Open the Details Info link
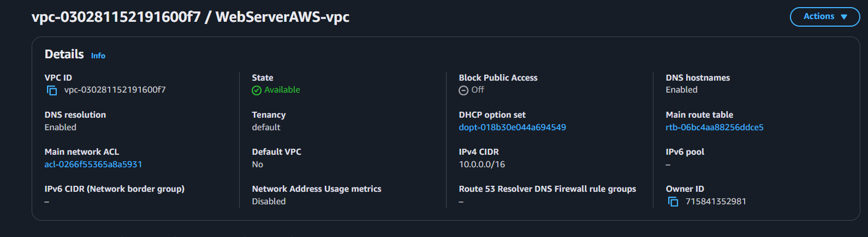Image resolution: width=868 pixels, height=237 pixels. (98, 56)
